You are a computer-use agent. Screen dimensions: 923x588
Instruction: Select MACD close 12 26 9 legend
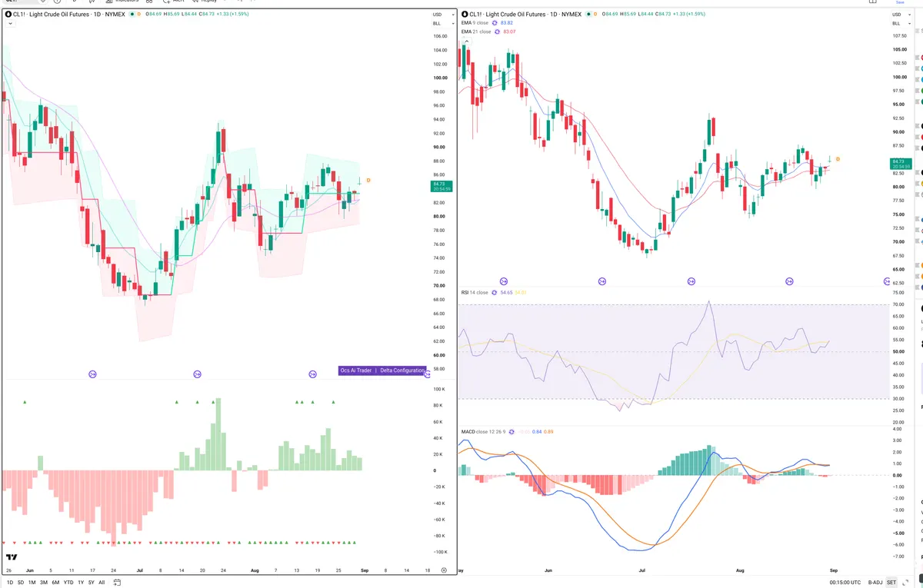pos(484,432)
